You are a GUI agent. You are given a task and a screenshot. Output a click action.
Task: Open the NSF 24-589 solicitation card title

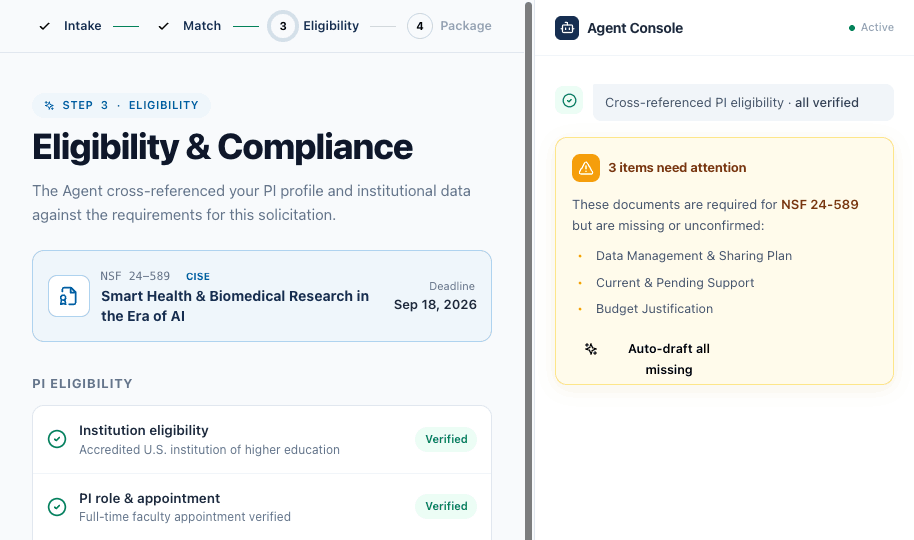235,306
